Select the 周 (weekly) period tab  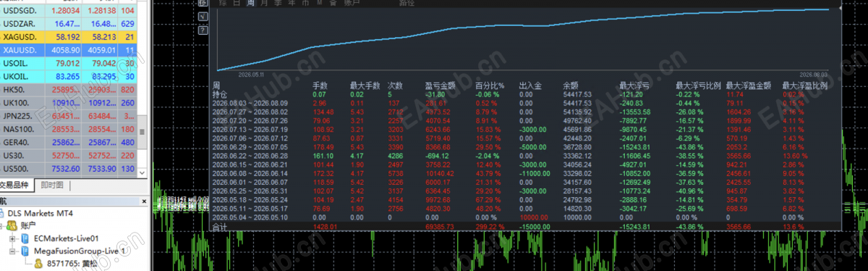[250, 4]
